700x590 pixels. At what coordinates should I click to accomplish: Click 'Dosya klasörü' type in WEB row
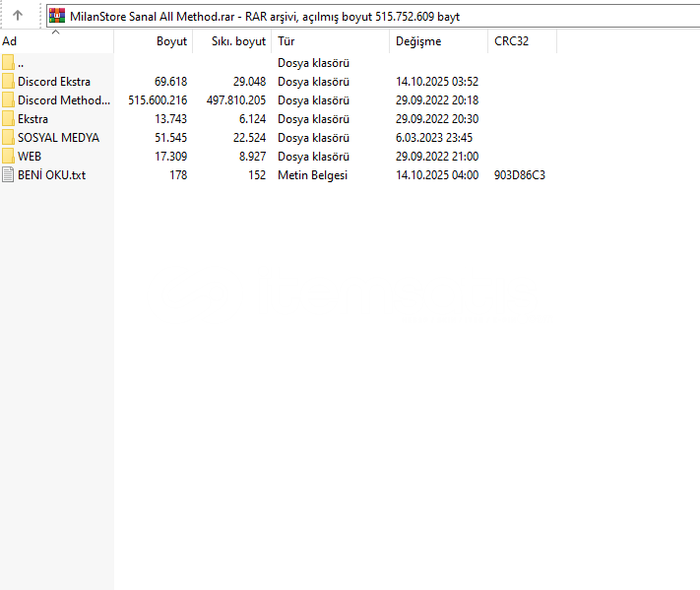[x=313, y=157]
